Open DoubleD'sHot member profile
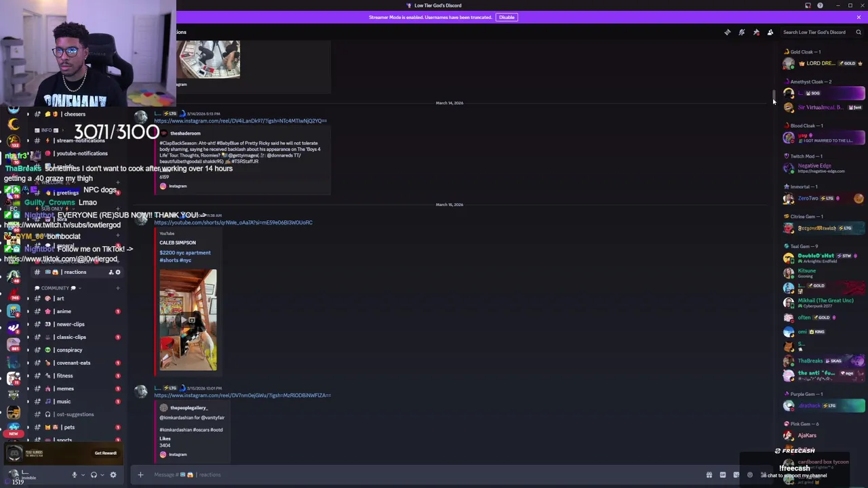868x488 pixels. coord(824,258)
